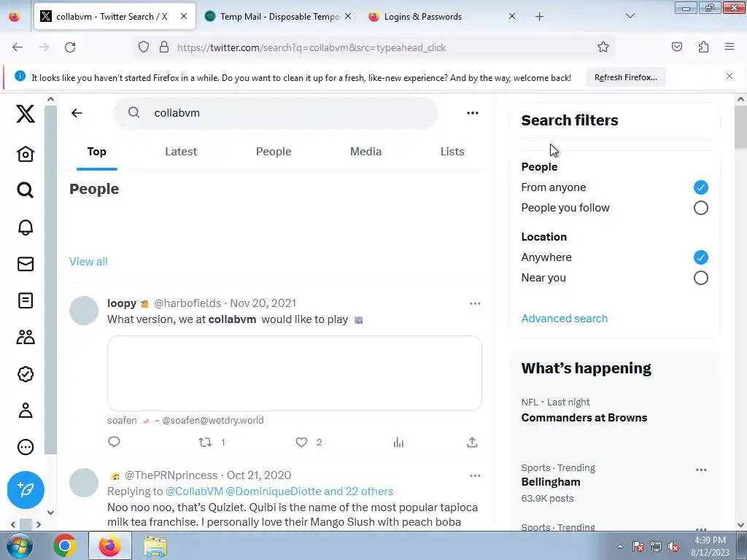The height and width of the screenshot is (560, 747).
Task: Open Firefox application hamburger menu
Action: [729, 47]
